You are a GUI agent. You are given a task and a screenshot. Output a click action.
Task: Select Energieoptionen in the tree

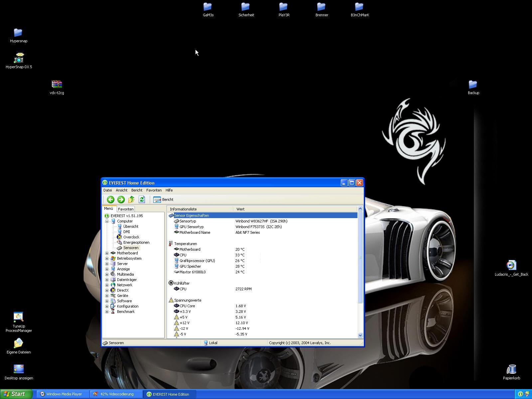[x=136, y=242]
